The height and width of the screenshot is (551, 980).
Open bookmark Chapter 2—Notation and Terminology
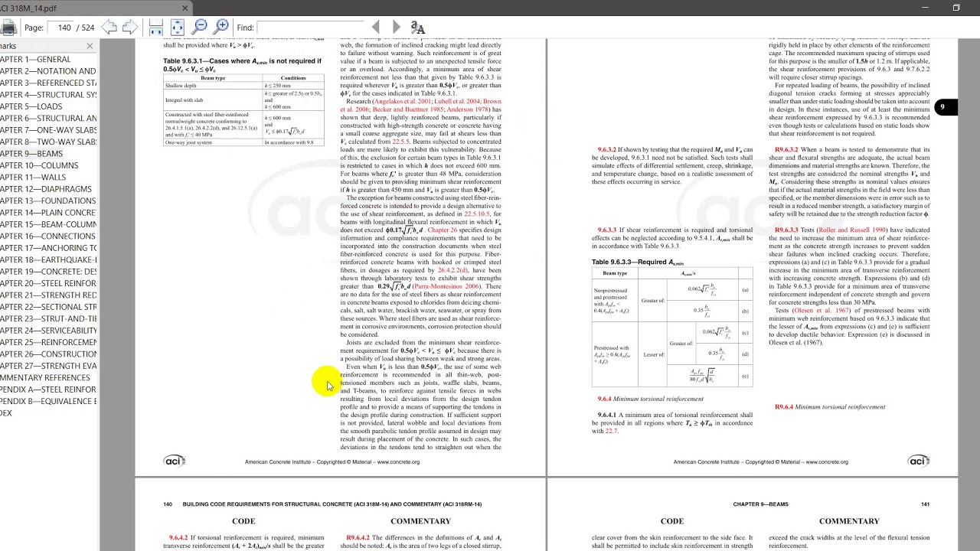48,71
